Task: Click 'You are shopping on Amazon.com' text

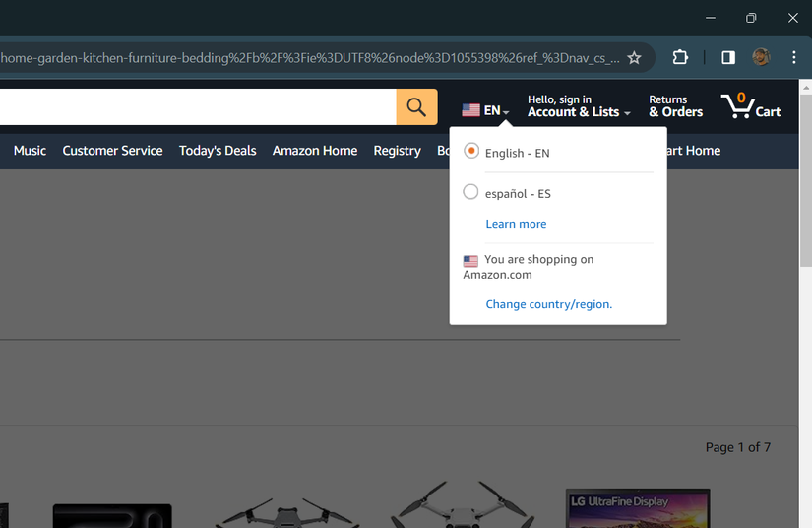Action: [529, 267]
